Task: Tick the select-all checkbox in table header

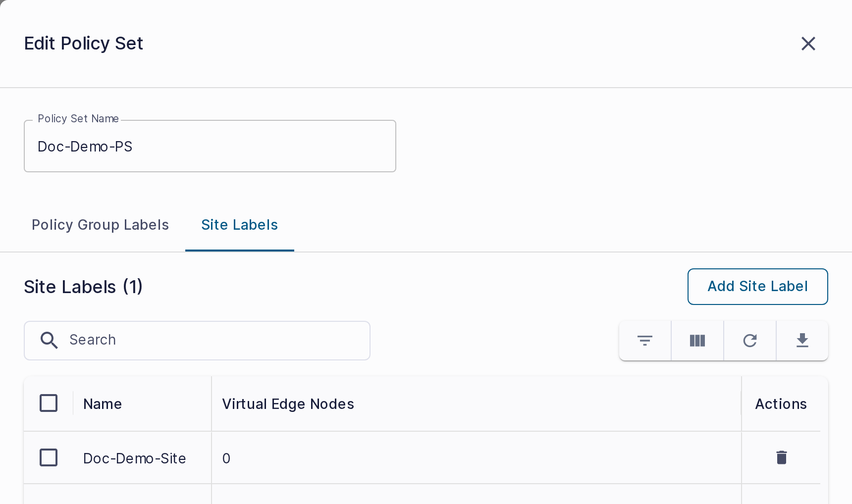Action: (x=49, y=403)
